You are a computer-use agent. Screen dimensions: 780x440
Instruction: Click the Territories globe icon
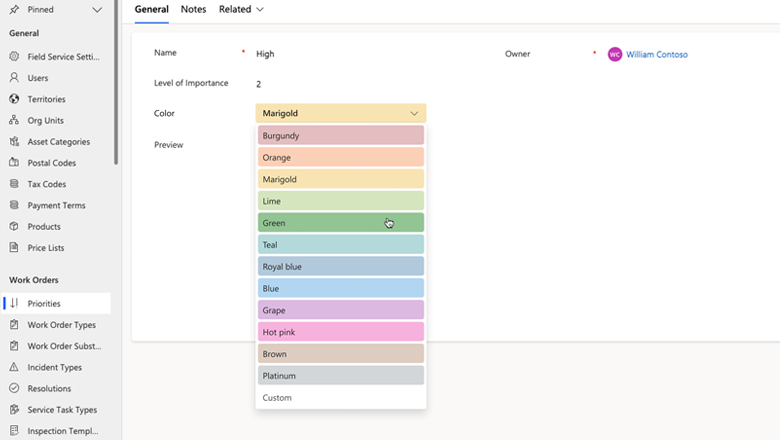pyautogui.click(x=14, y=99)
